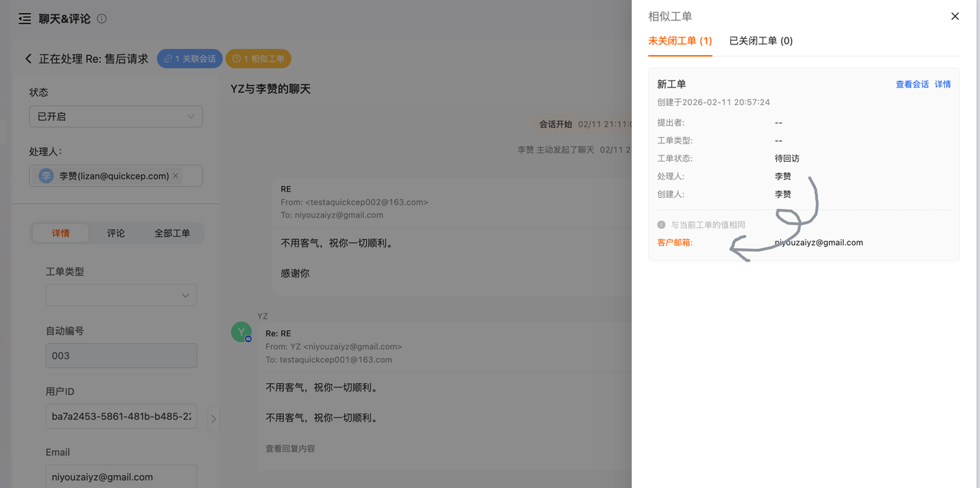The height and width of the screenshot is (488, 980).
Task: Click the 1 关联会话 badge
Action: tap(190, 59)
